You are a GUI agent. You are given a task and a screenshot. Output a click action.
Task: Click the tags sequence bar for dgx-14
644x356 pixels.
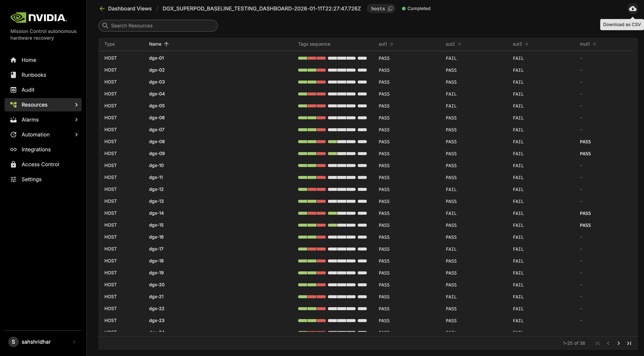click(x=332, y=213)
